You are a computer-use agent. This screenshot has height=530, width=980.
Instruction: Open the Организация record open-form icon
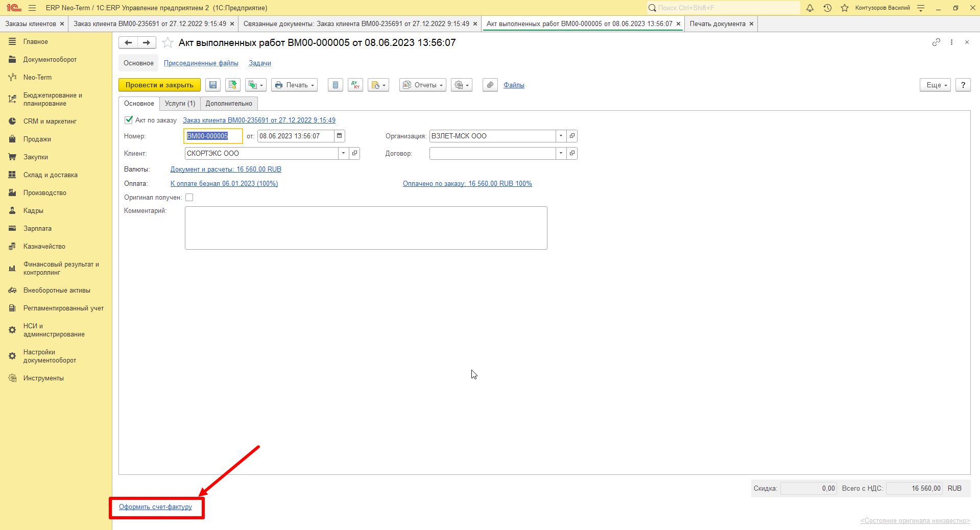tap(572, 136)
